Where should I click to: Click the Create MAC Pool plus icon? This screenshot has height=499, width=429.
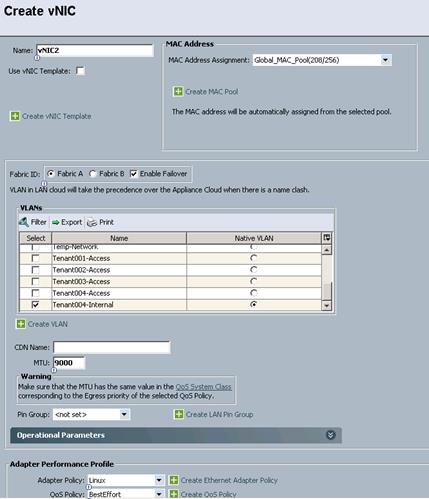[x=178, y=91]
